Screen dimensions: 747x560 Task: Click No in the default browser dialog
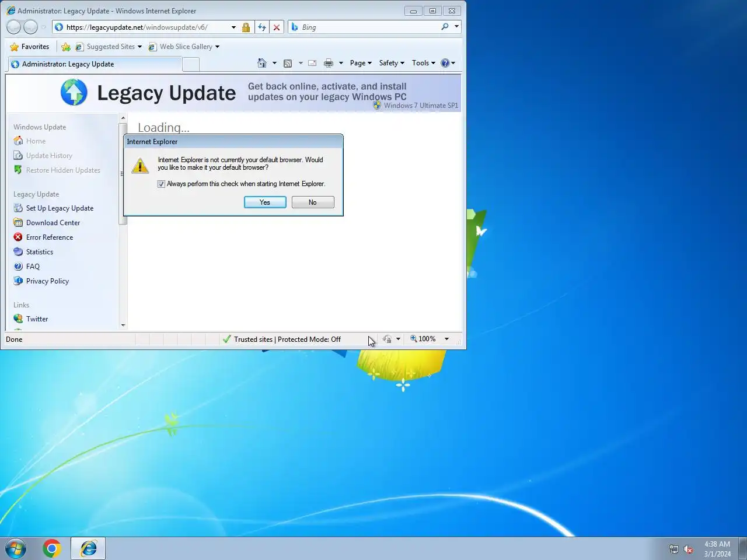tap(313, 202)
